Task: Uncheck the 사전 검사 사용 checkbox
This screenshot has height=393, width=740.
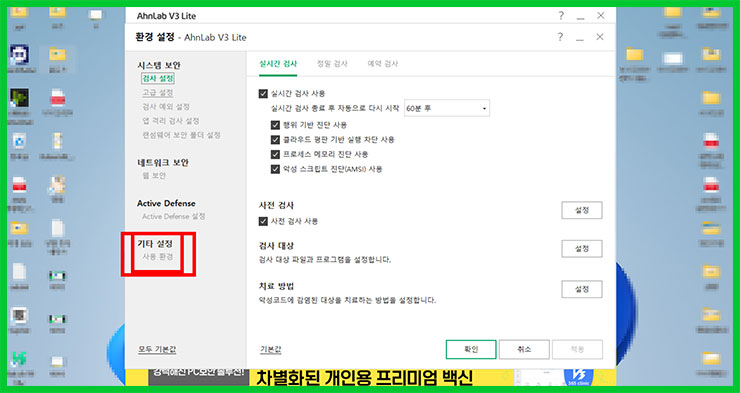Action: [x=263, y=221]
